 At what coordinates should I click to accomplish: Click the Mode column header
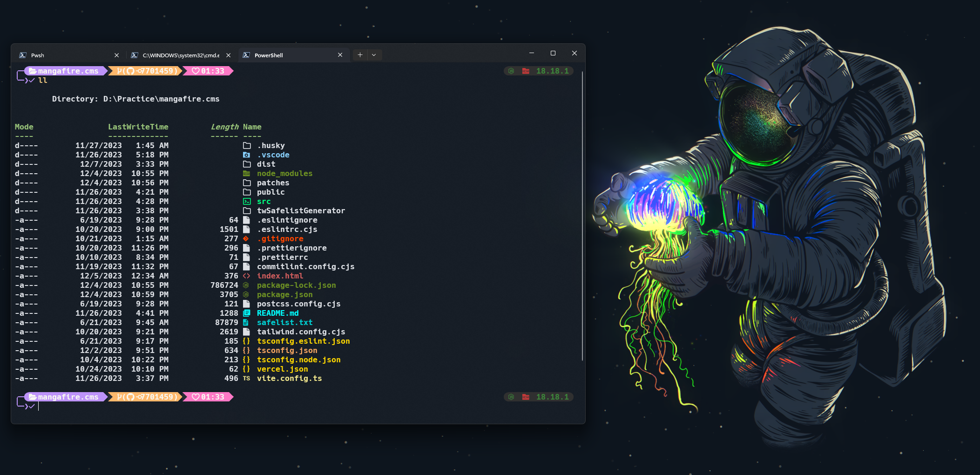pos(24,127)
